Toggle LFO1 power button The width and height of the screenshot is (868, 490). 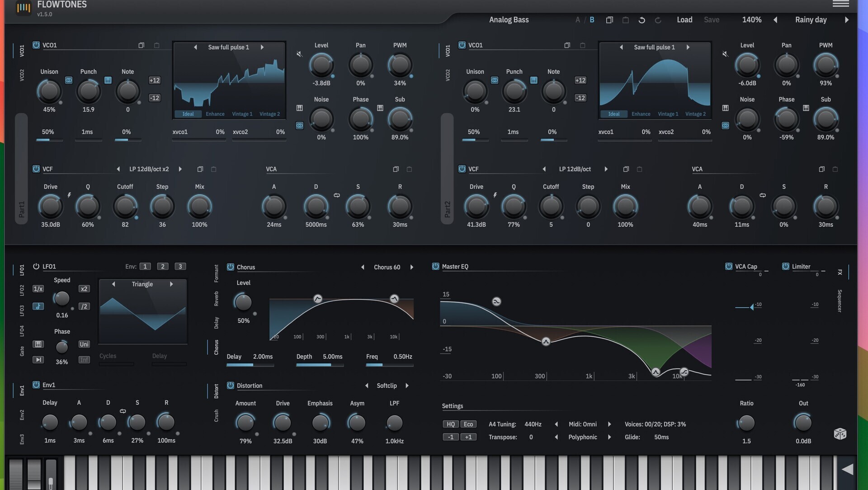[x=36, y=267]
